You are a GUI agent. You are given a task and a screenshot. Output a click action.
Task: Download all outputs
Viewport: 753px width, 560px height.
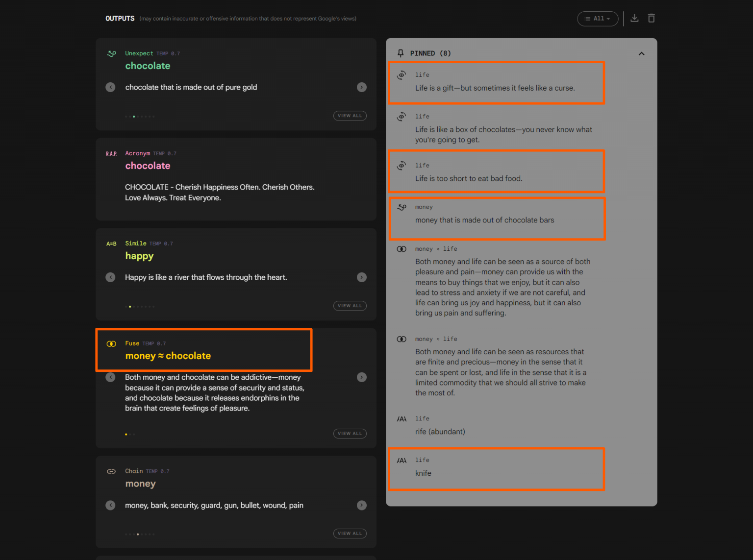[x=634, y=18]
